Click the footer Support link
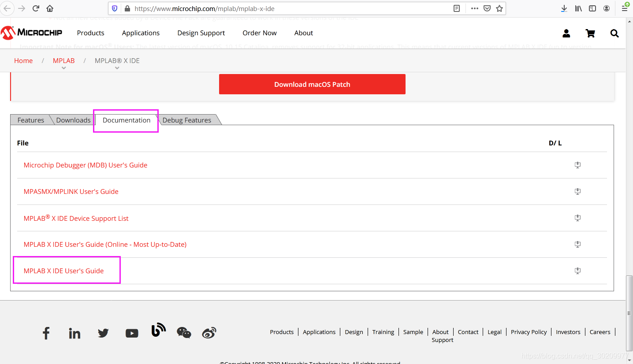The height and width of the screenshot is (364, 633). coord(443,340)
